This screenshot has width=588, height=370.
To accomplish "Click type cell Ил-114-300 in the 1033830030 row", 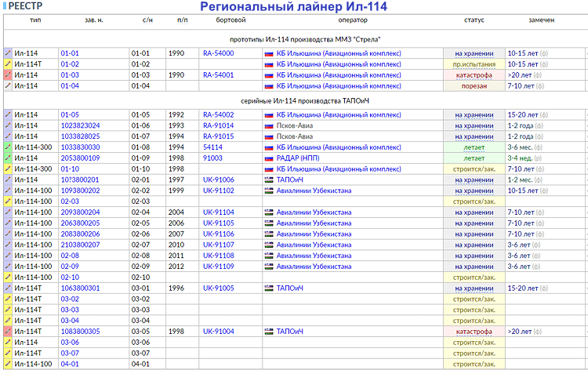I will pyautogui.click(x=33, y=147).
